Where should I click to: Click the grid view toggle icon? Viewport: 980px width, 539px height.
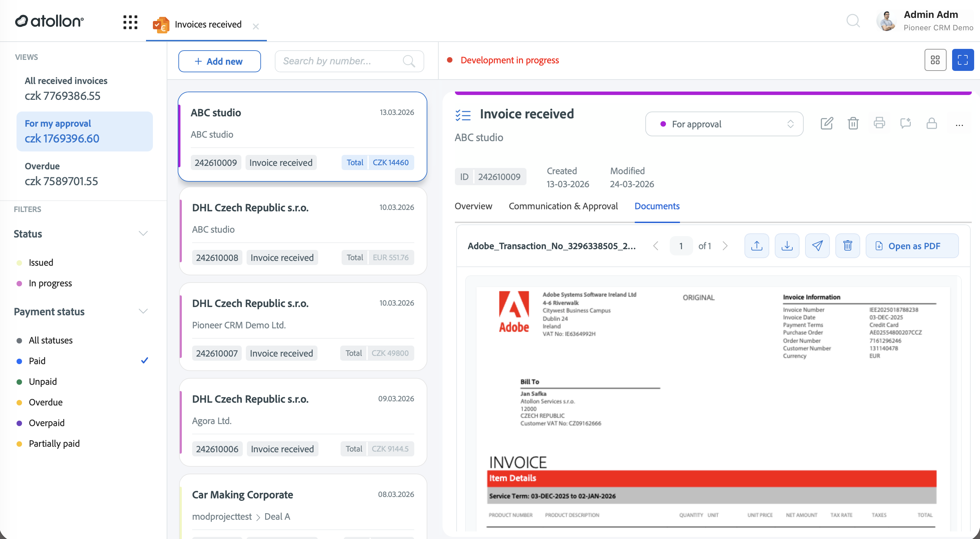coord(936,60)
